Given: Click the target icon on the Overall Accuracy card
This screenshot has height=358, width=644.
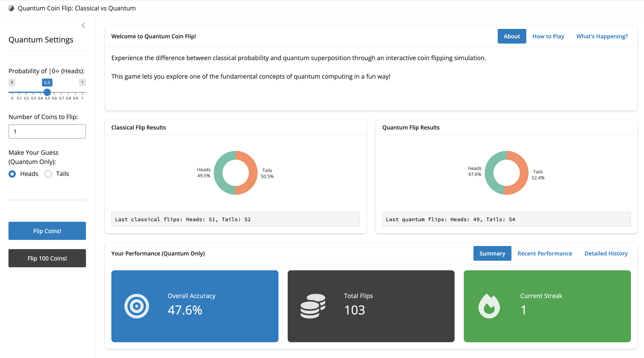Looking at the screenshot, I should 136,306.
